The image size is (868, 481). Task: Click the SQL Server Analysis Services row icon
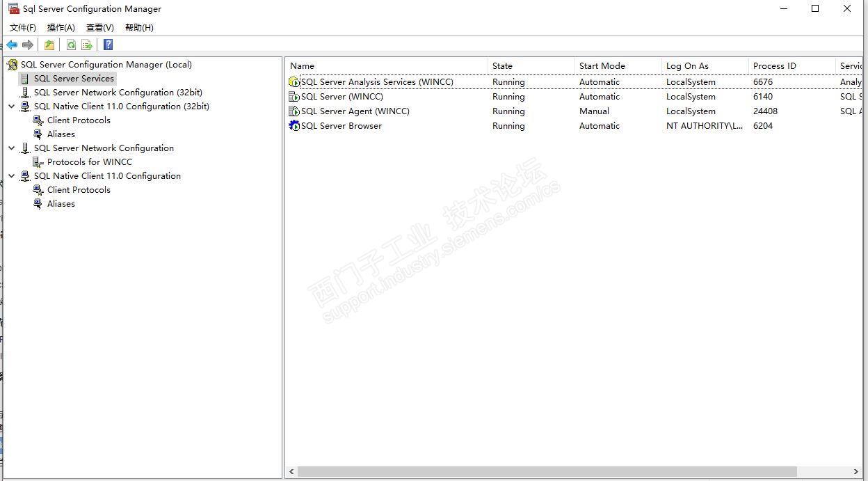pos(294,82)
